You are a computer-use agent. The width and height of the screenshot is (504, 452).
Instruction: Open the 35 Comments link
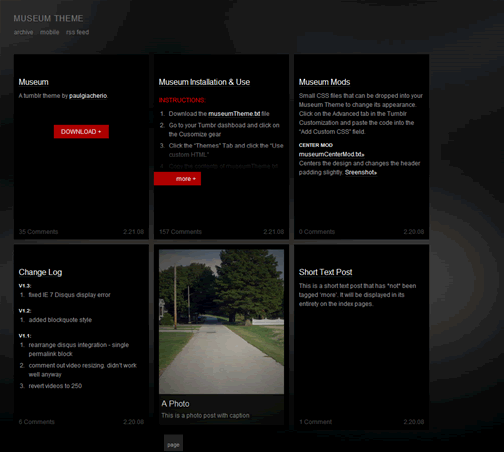tap(38, 232)
